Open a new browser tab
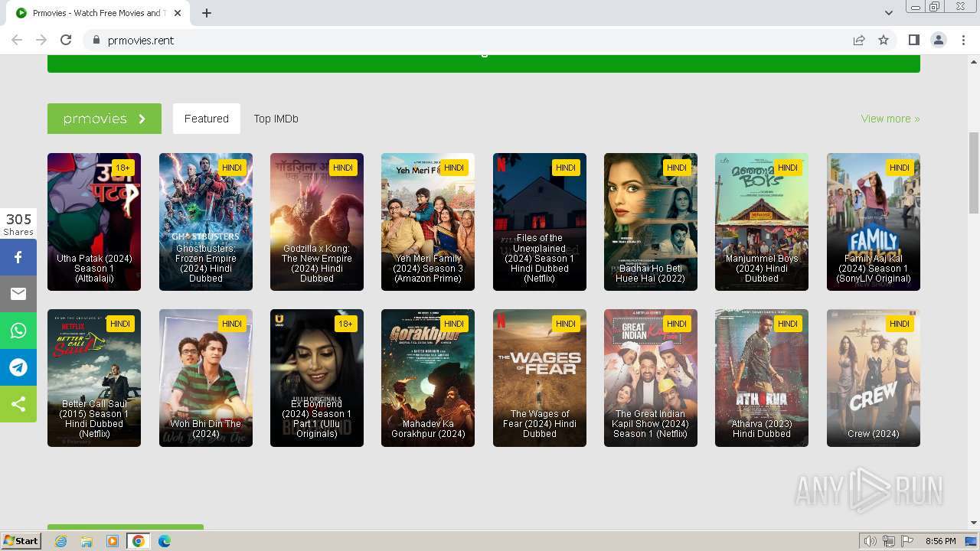 pyautogui.click(x=207, y=13)
